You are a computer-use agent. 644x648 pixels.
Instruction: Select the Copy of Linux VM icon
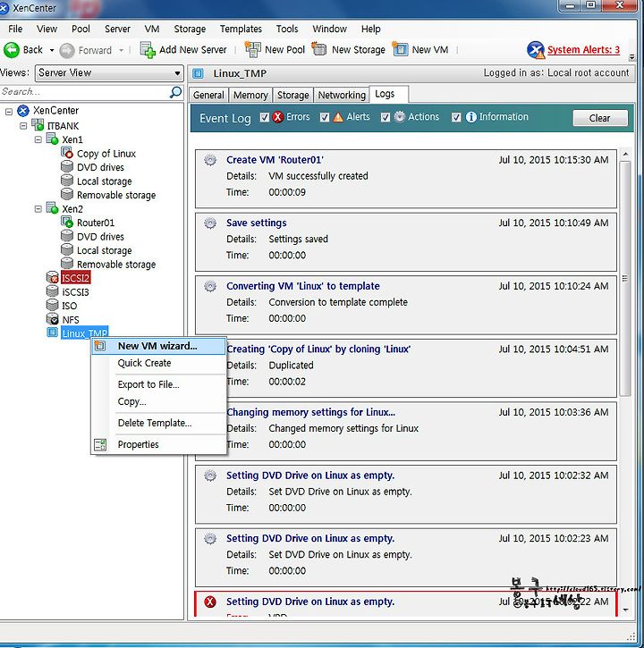[67, 153]
